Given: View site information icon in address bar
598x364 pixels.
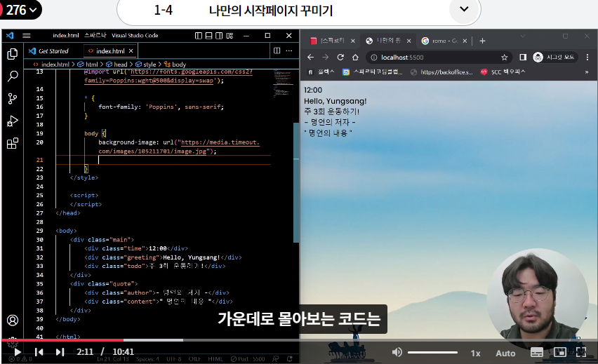Looking at the screenshot, I should point(373,58).
